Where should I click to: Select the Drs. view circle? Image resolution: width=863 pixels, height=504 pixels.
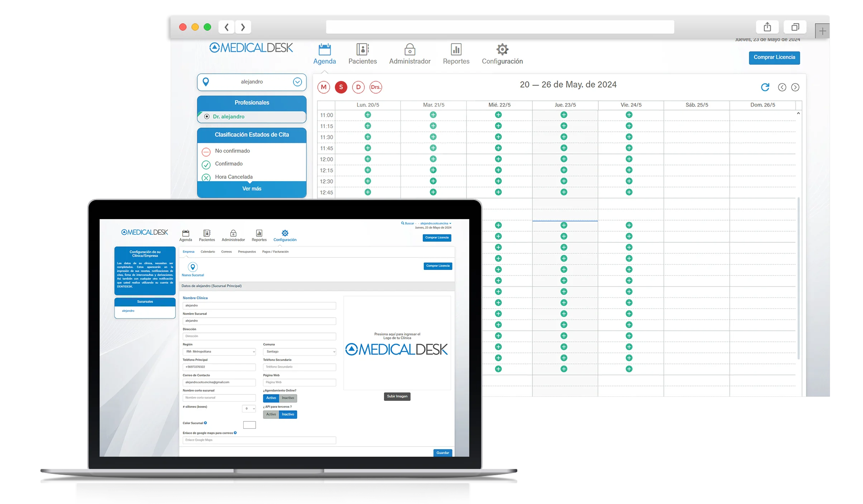pyautogui.click(x=375, y=87)
